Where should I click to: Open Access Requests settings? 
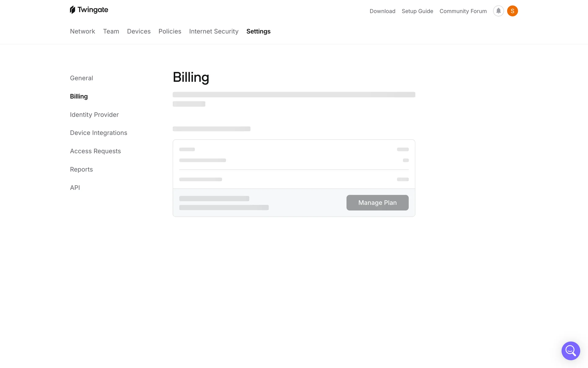(95, 151)
